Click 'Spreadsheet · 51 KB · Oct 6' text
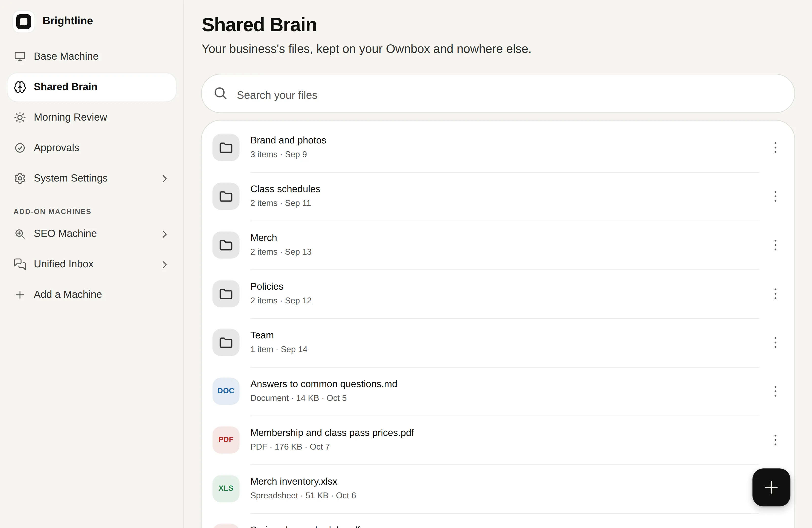 coord(303,496)
